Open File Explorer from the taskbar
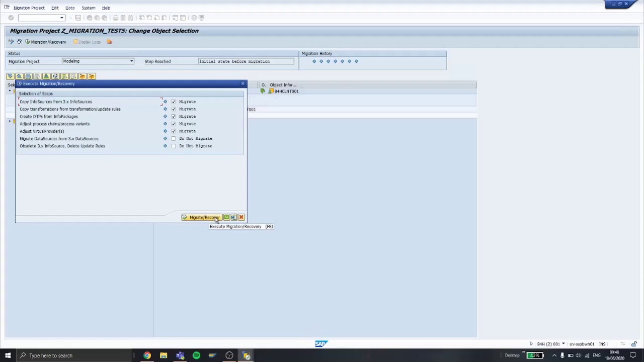644x362 pixels. click(164, 355)
